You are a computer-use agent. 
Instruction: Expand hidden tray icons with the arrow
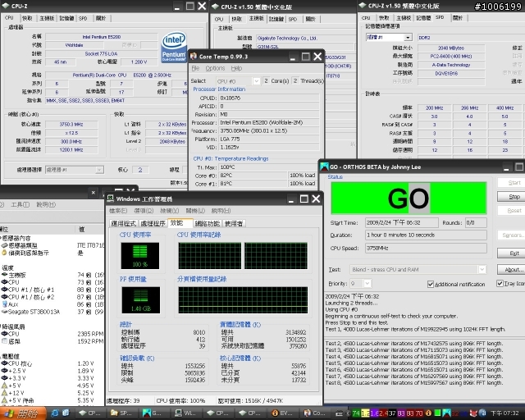point(348,413)
